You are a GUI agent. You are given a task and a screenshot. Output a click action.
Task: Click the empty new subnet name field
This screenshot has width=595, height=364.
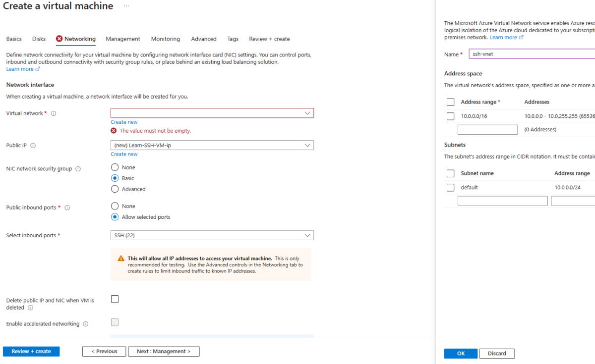pos(503,201)
